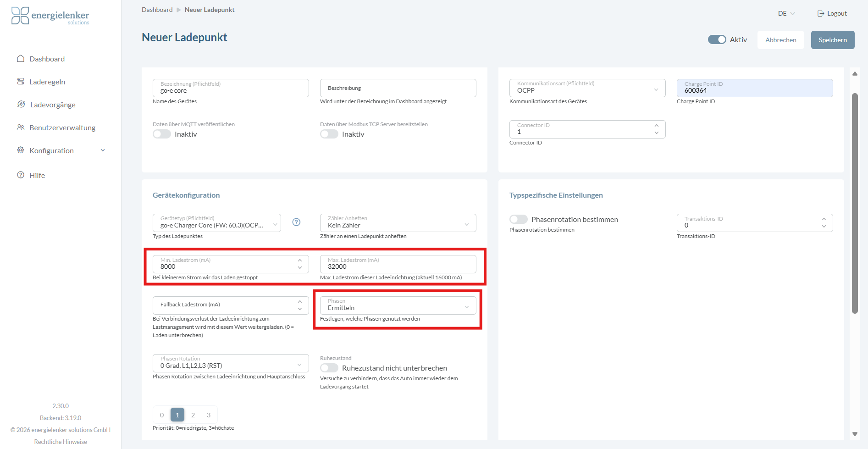Click the Abbrechen button
The image size is (868, 449).
[780, 40]
